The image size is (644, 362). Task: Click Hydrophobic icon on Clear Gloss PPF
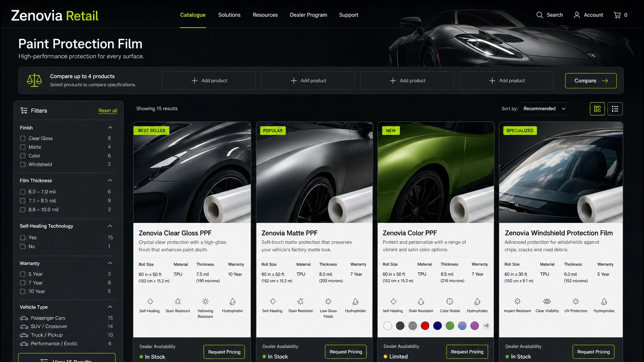pyautogui.click(x=233, y=302)
